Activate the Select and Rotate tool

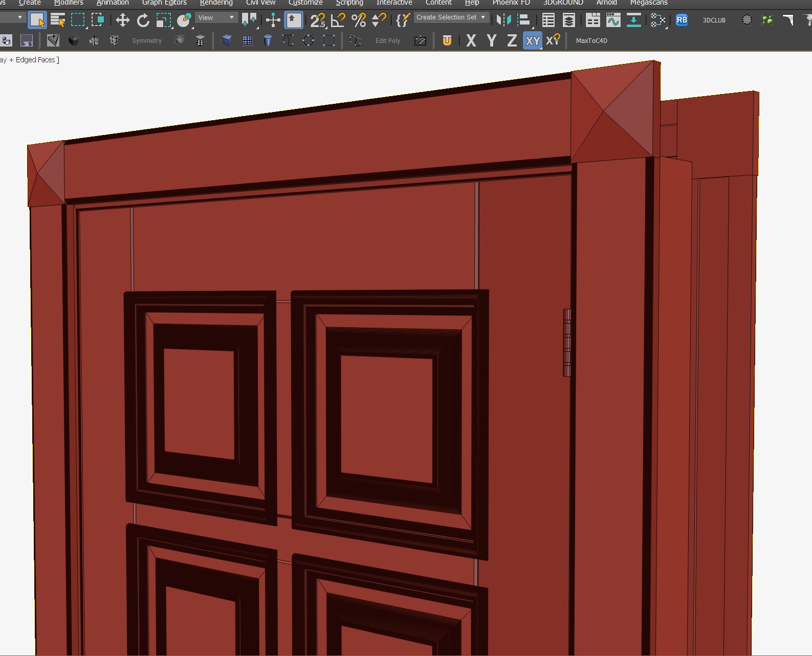tap(143, 20)
